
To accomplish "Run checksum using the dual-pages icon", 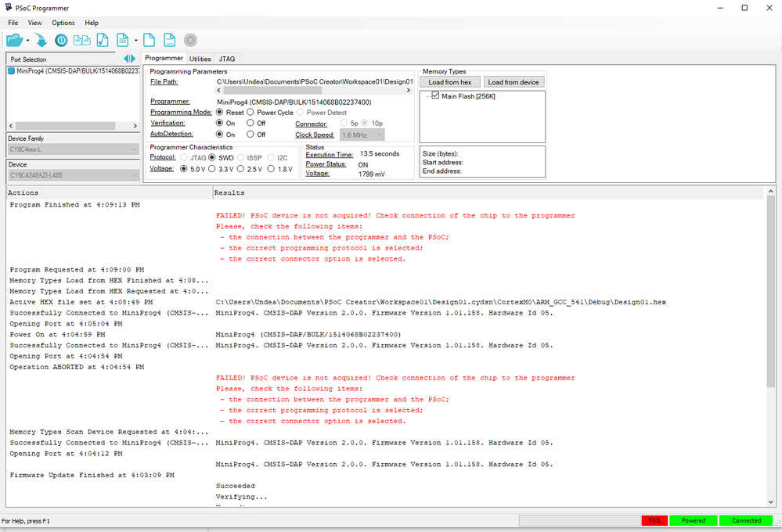I will tap(81, 39).
